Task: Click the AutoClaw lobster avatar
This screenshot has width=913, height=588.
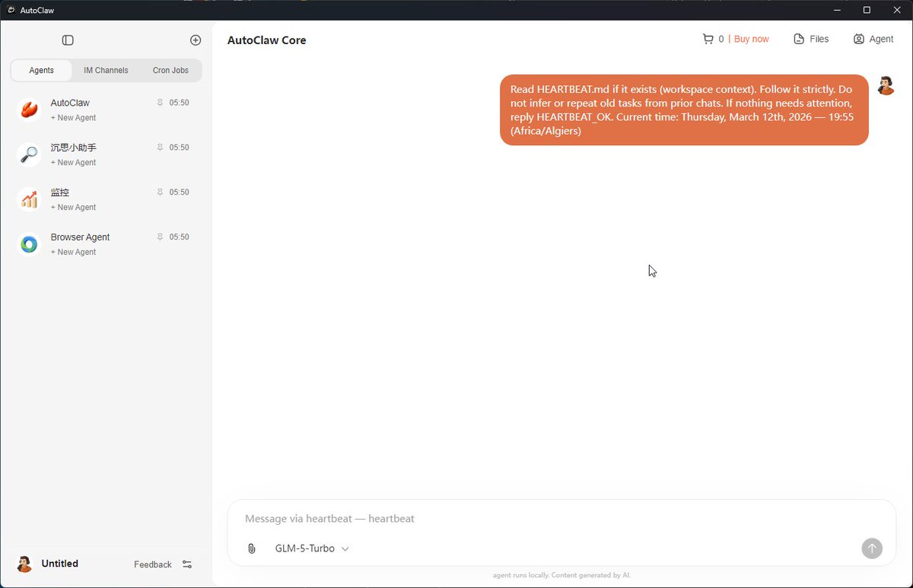Action: (x=29, y=110)
